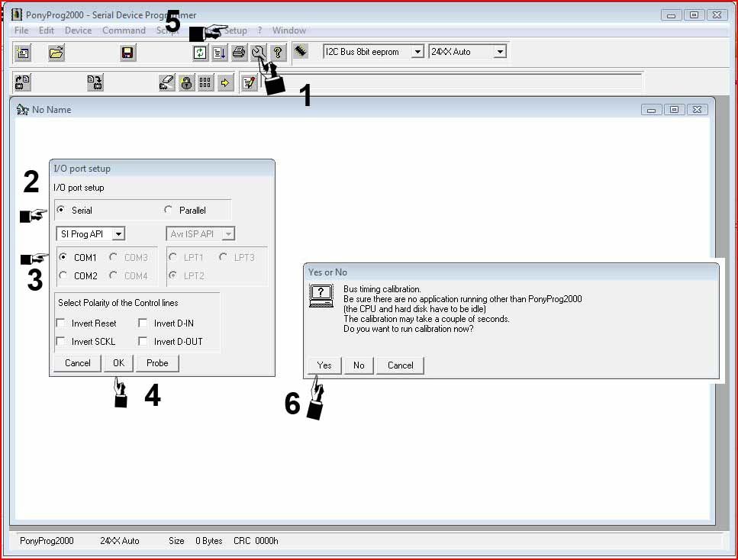Click the 0 Bytes size in status bar
Image resolution: width=738 pixels, height=560 pixels.
[x=209, y=541]
